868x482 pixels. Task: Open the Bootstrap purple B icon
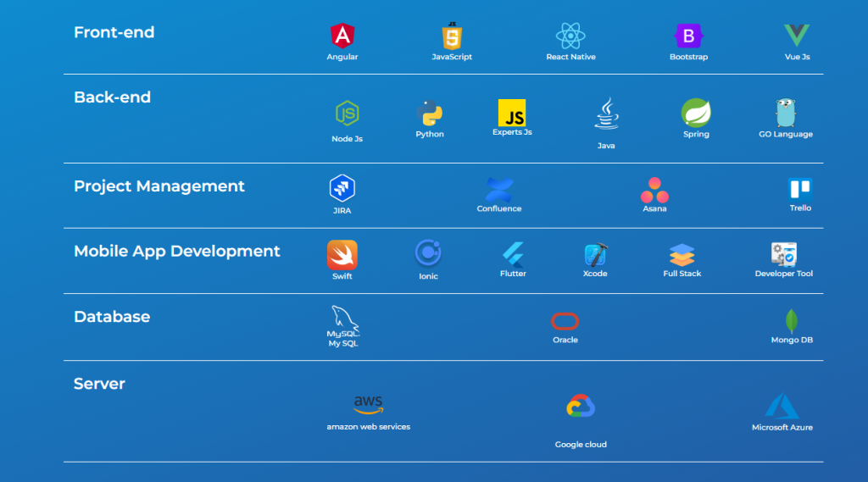point(688,36)
